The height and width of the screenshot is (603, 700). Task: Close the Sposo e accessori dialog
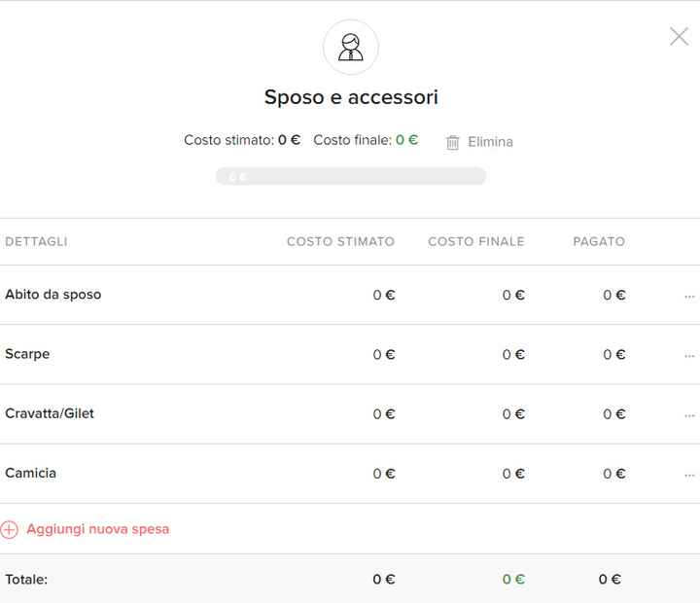click(x=679, y=36)
